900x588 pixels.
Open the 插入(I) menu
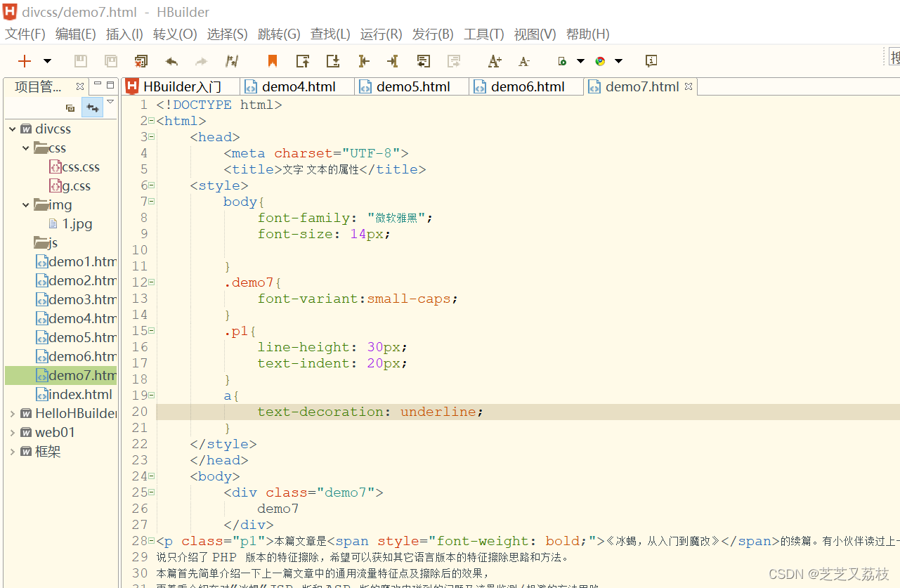[124, 34]
